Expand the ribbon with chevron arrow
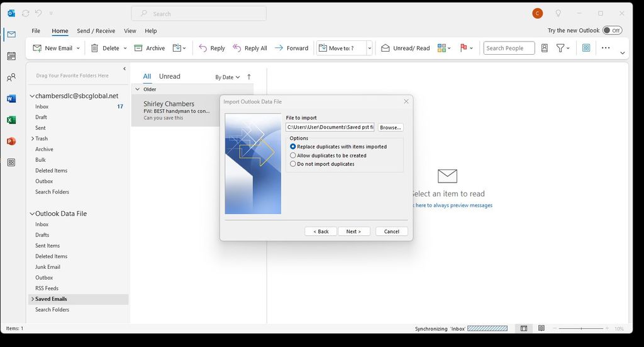The width and height of the screenshot is (644, 347). [622, 53]
